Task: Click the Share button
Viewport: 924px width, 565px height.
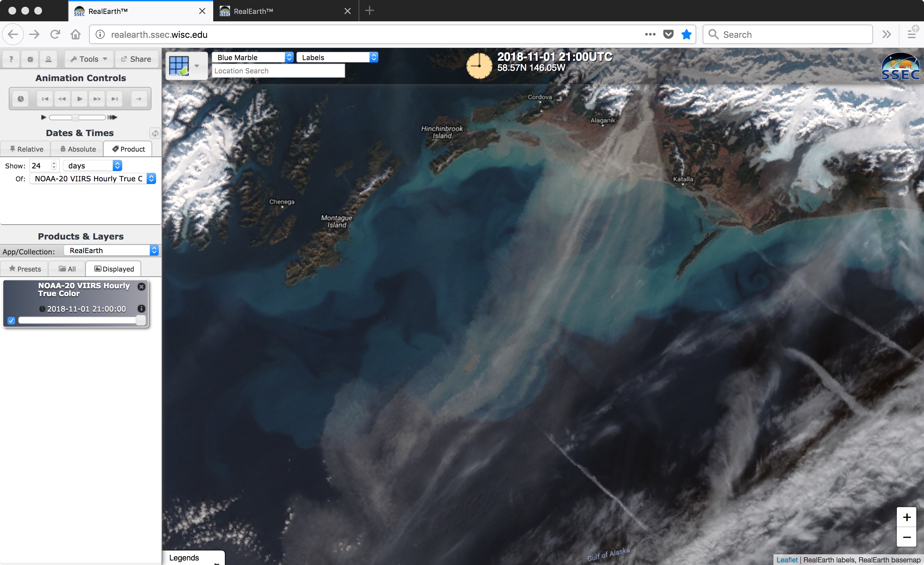Action: pyautogui.click(x=136, y=59)
